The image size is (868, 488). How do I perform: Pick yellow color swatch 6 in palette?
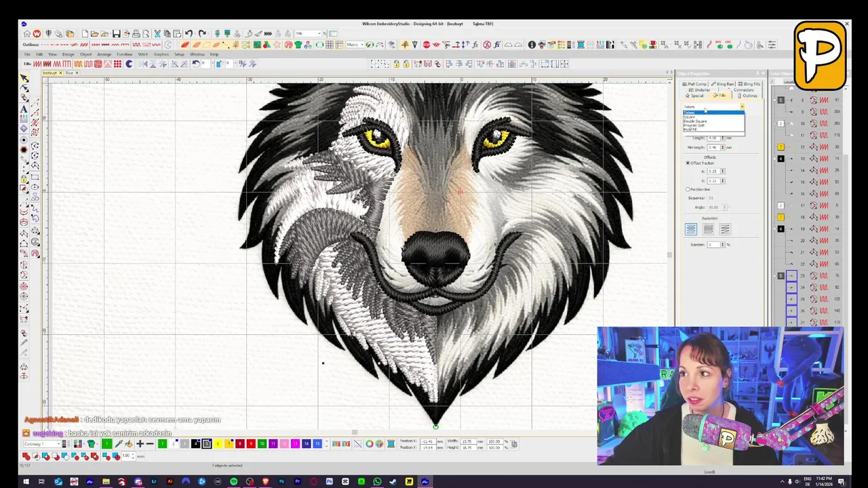[x=218, y=444]
